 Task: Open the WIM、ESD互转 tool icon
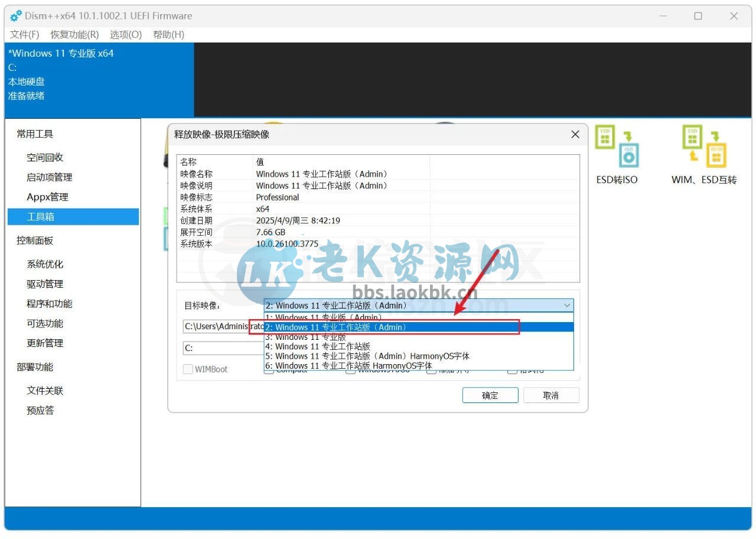point(704,146)
